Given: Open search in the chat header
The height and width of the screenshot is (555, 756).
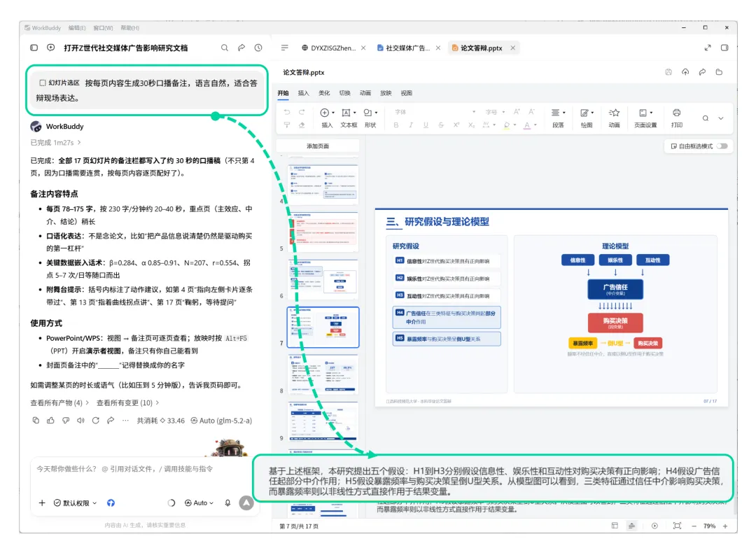Looking at the screenshot, I should (225, 48).
